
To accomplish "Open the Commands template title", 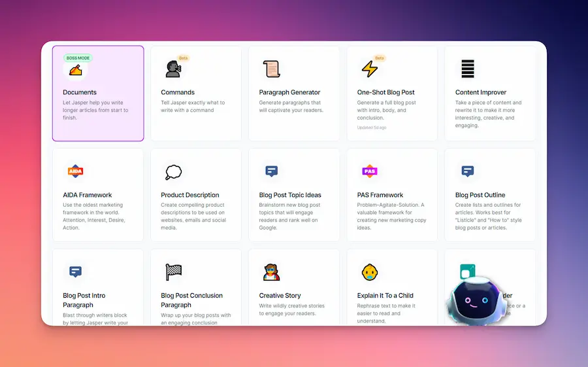I will coord(178,92).
